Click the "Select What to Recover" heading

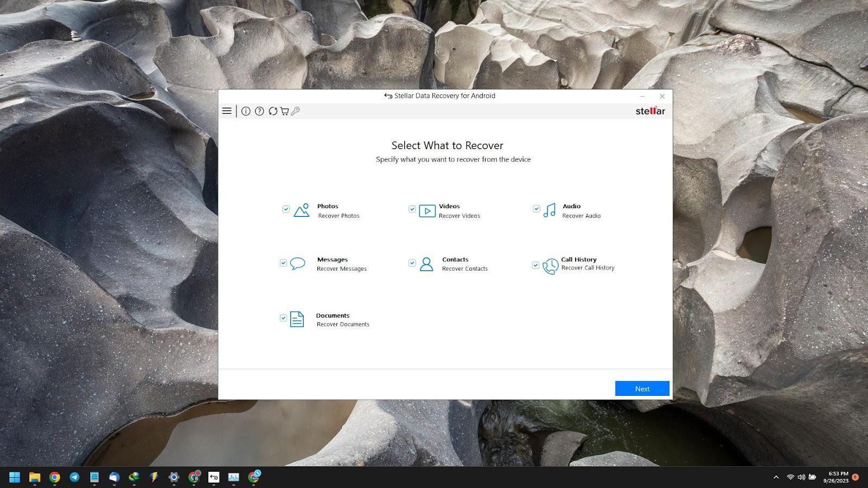448,145
